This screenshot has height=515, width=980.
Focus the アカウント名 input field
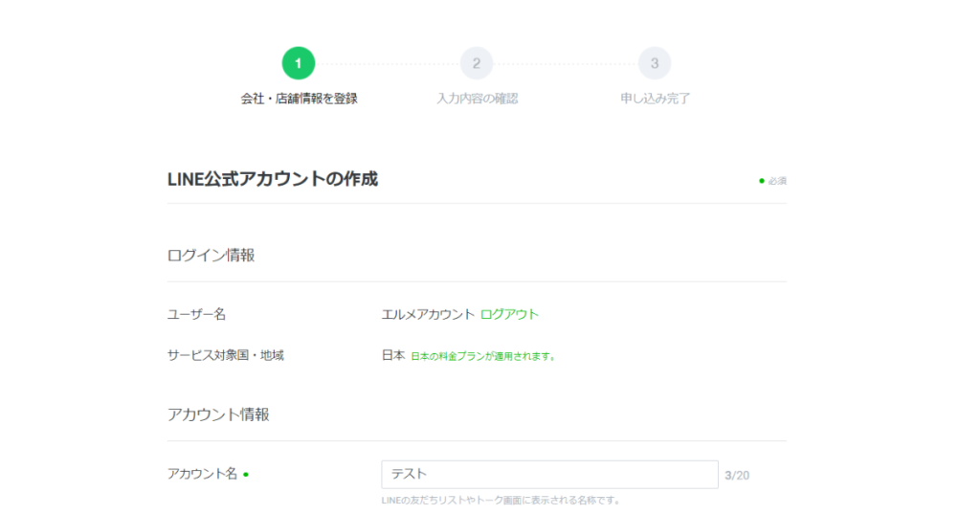click(x=549, y=475)
